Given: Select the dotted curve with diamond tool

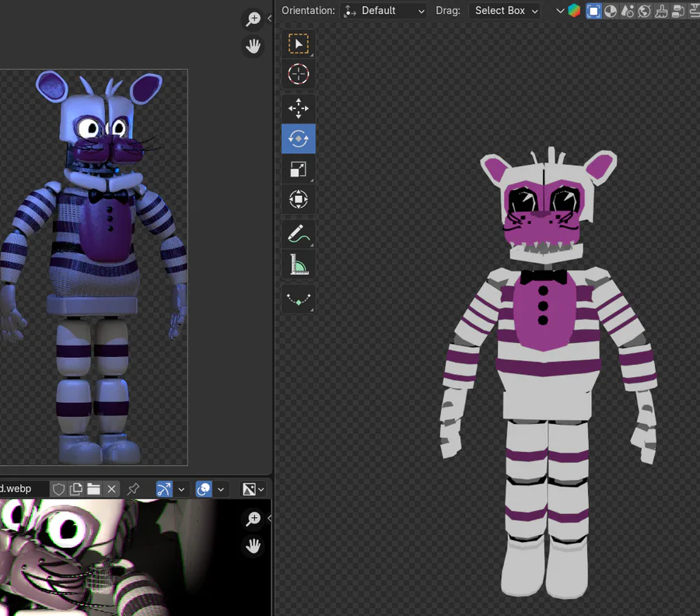Looking at the screenshot, I should (x=298, y=299).
